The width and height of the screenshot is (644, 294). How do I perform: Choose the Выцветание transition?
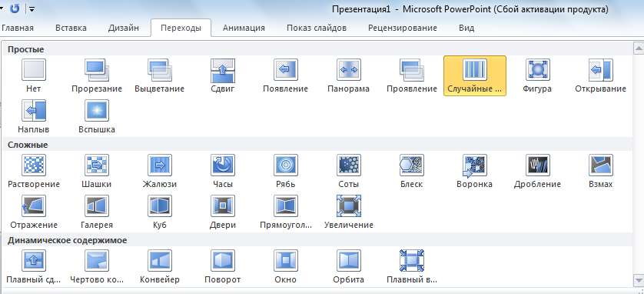click(159, 75)
